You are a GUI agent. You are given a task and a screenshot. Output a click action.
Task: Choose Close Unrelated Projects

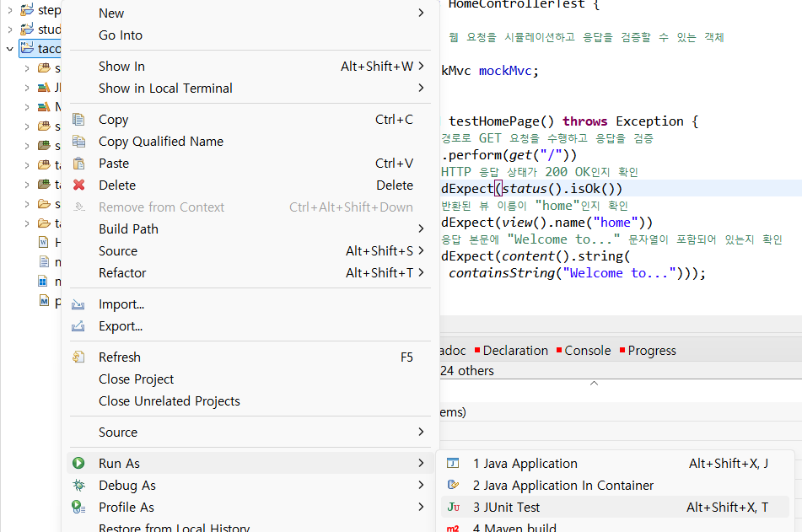250,401
